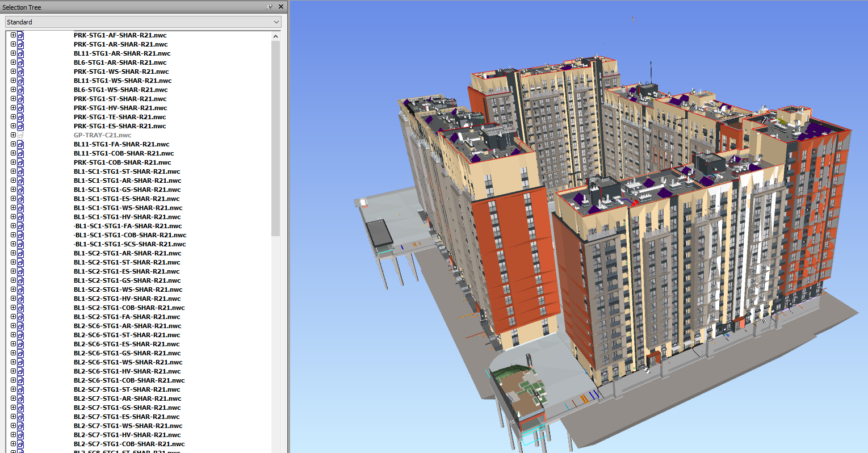Select BL2-SC6-STG1-GS-SHAR-R21.nwc in tree
The width and height of the screenshot is (868, 453).
[127, 353]
